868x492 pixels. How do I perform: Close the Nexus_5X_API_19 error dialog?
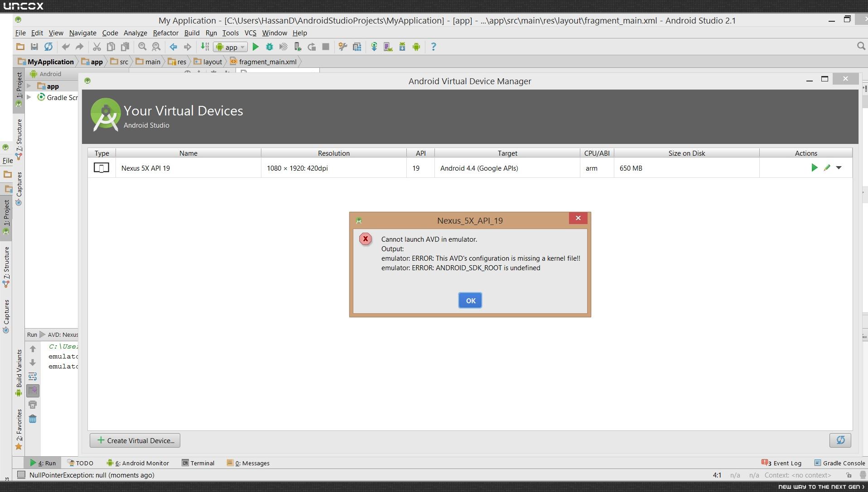point(578,218)
